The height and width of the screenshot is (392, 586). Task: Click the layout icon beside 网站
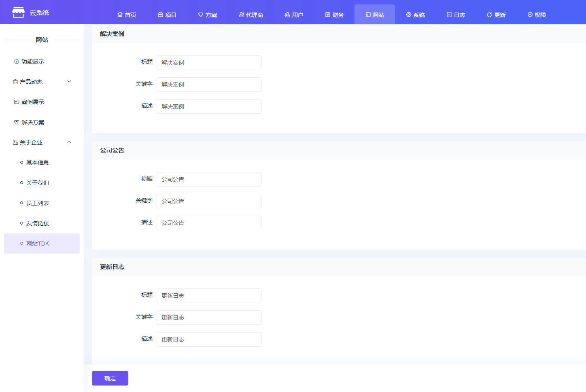coord(368,15)
